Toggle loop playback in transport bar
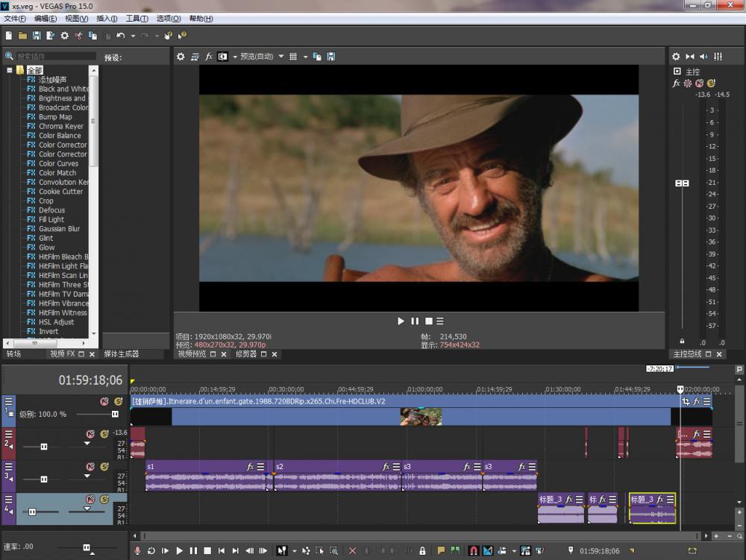The width and height of the screenshot is (746, 560). click(x=151, y=550)
